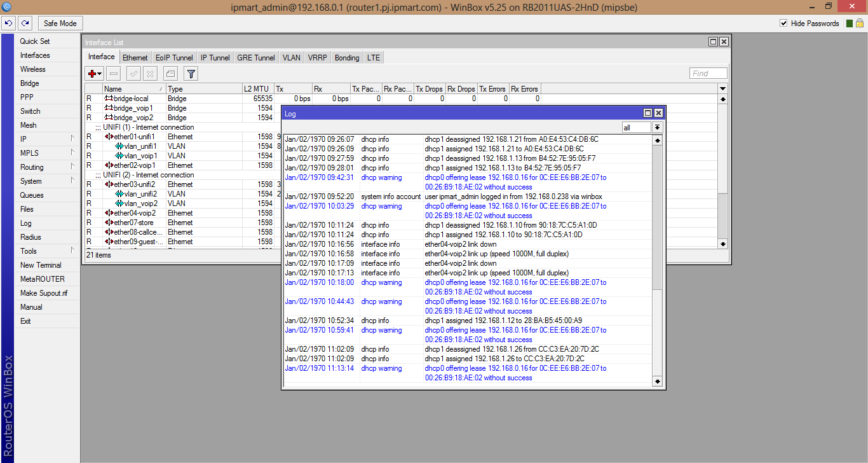Select the GRE Tunnel tab
The width and height of the screenshot is (868, 463).
[x=256, y=57]
